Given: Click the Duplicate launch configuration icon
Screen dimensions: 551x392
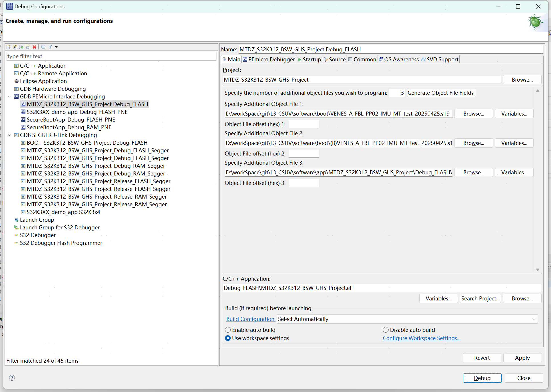Looking at the screenshot, I should 28,47.
